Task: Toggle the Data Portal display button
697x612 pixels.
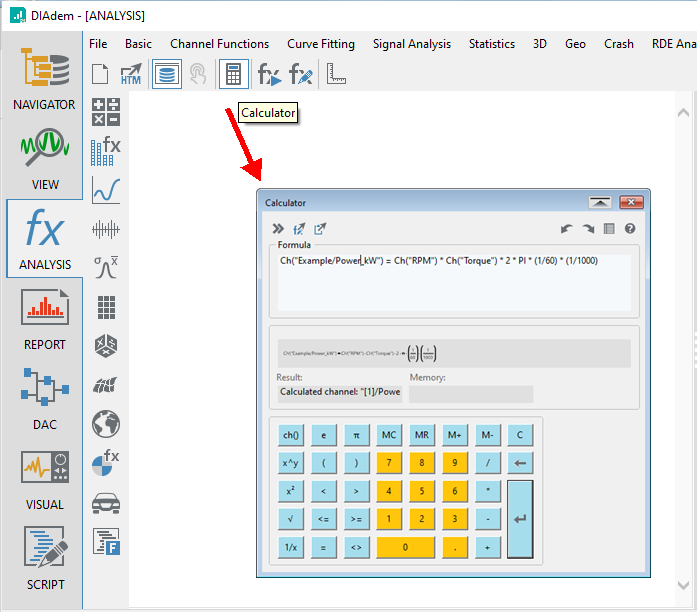Action: 167,75
